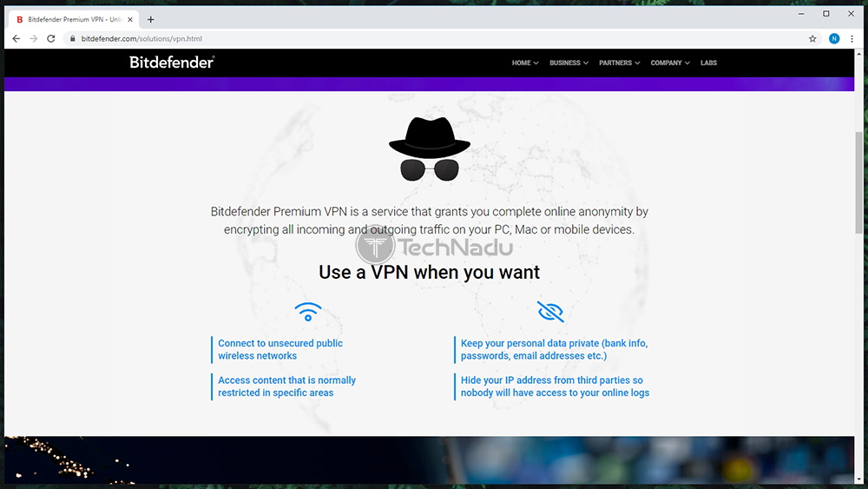Click the URL address bar
This screenshot has width=868, height=489.
[x=437, y=39]
